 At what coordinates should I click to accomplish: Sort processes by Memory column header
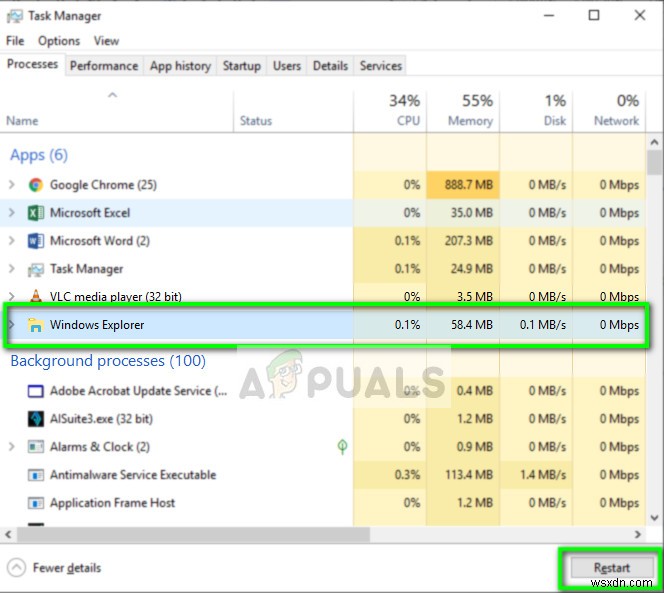tap(463, 111)
